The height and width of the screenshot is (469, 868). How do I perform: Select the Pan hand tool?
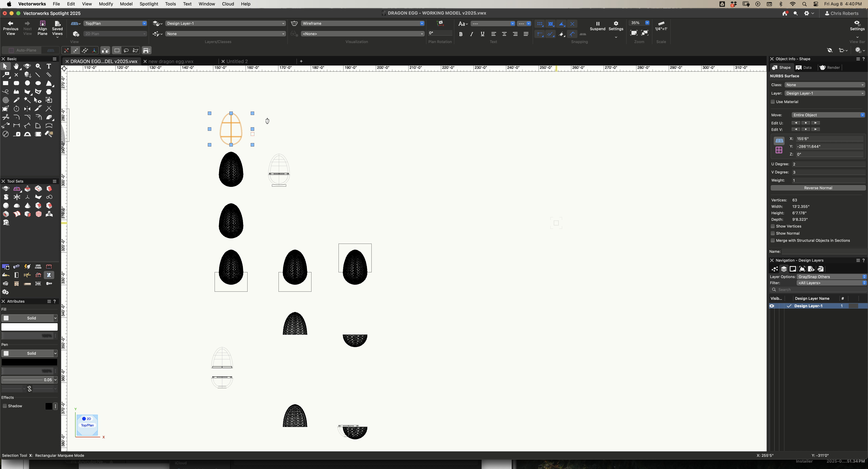click(16, 66)
